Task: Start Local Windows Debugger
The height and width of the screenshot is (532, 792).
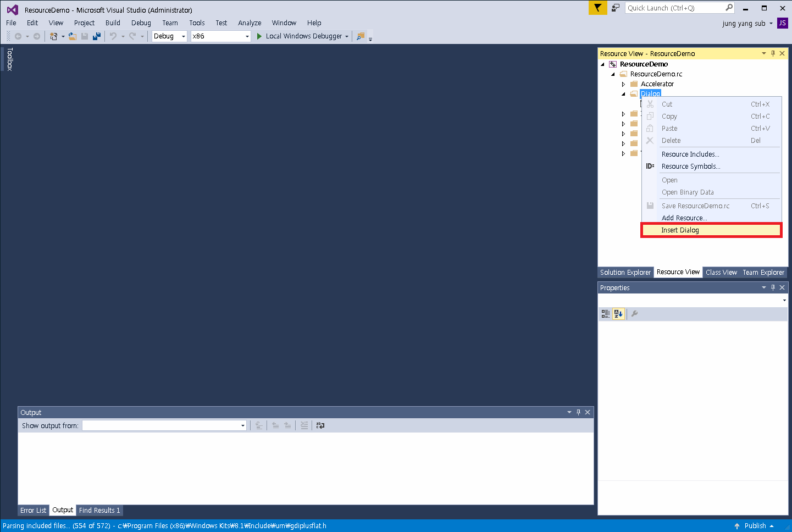Action: (x=299, y=36)
